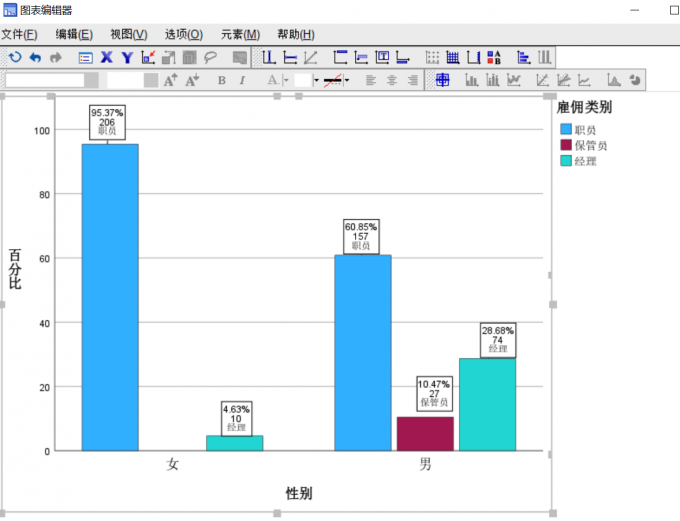Click the data label mode icon with red arrow
The height and width of the screenshot is (521, 680).
pos(148,57)
